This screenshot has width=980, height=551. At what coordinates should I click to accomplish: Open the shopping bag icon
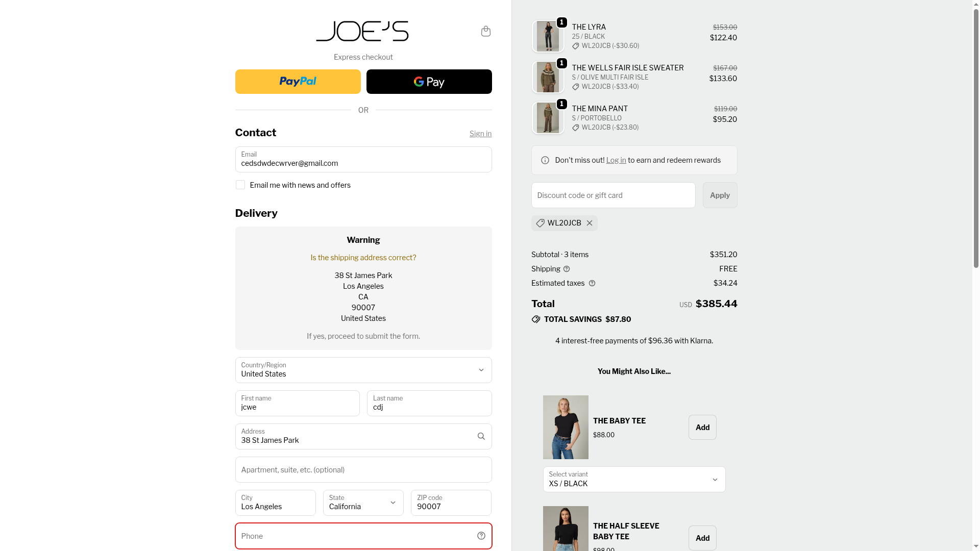pos(486,32)
